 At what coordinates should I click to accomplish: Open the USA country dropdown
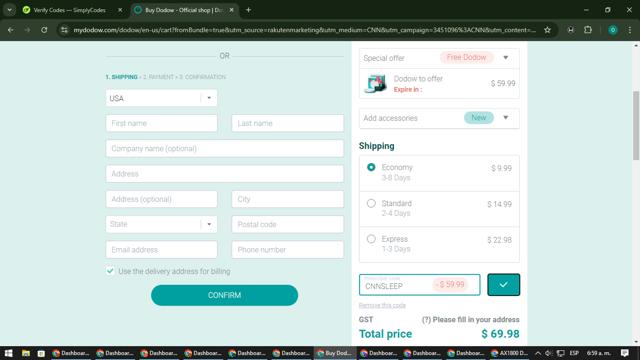pyautogui.click(x=162, y=98)
